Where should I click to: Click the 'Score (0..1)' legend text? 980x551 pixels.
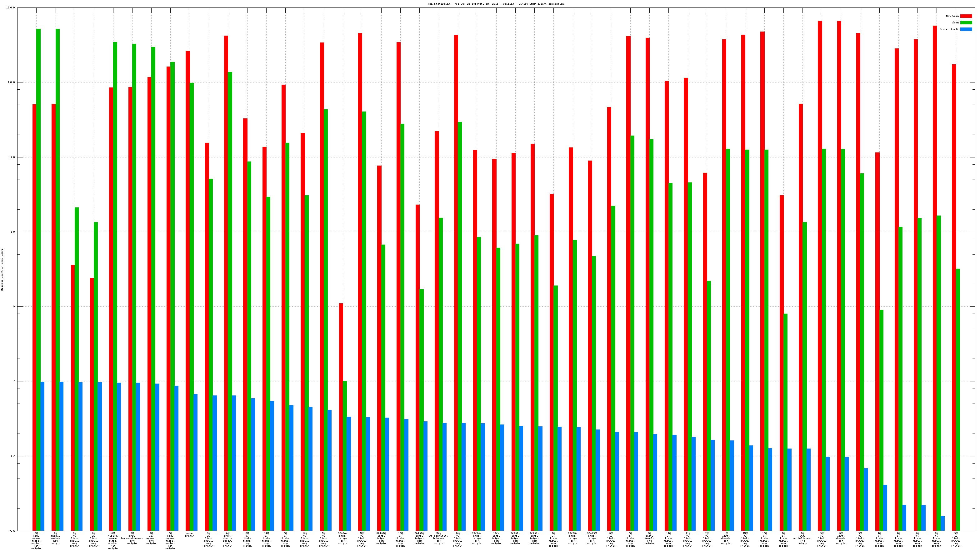point(949,29)
